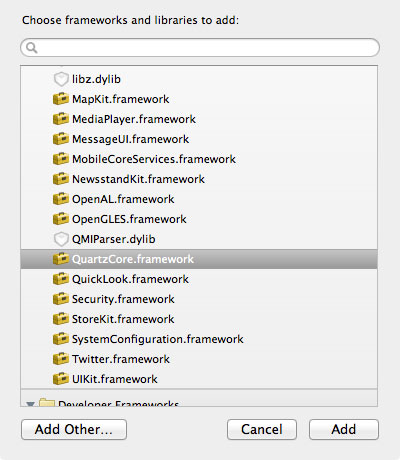Click the UIKit.framework toolbox icon
400x460 pixels.
coord(61,379)
